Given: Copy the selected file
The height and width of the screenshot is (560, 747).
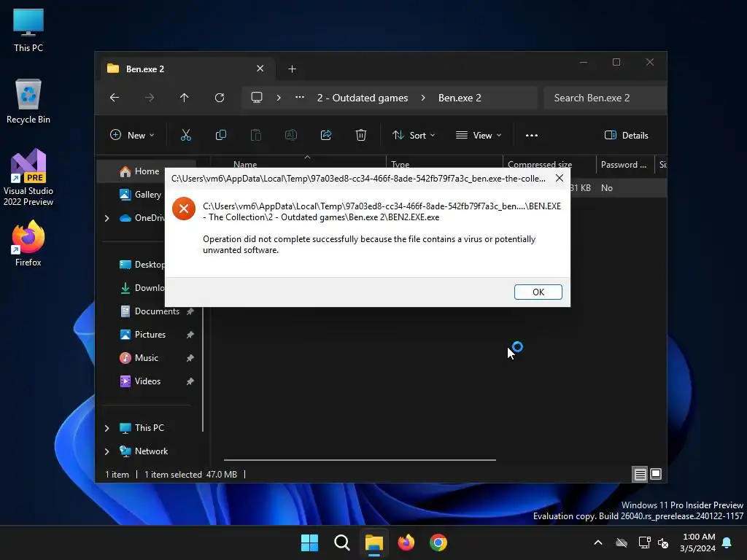Looking at the screenshot, I should click(220, 135).
